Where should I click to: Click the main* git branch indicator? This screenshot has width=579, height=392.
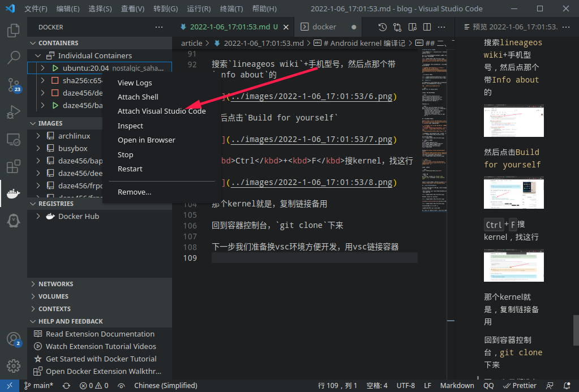[38, 385]
